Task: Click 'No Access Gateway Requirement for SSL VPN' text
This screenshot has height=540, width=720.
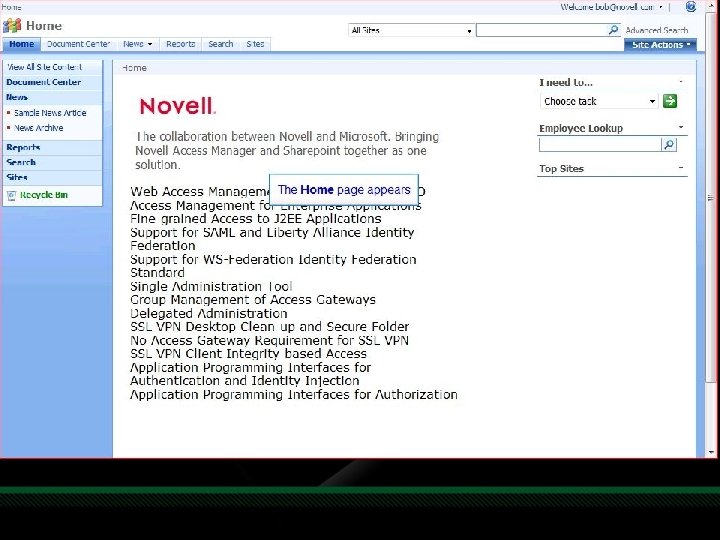Action: point(270,340)
